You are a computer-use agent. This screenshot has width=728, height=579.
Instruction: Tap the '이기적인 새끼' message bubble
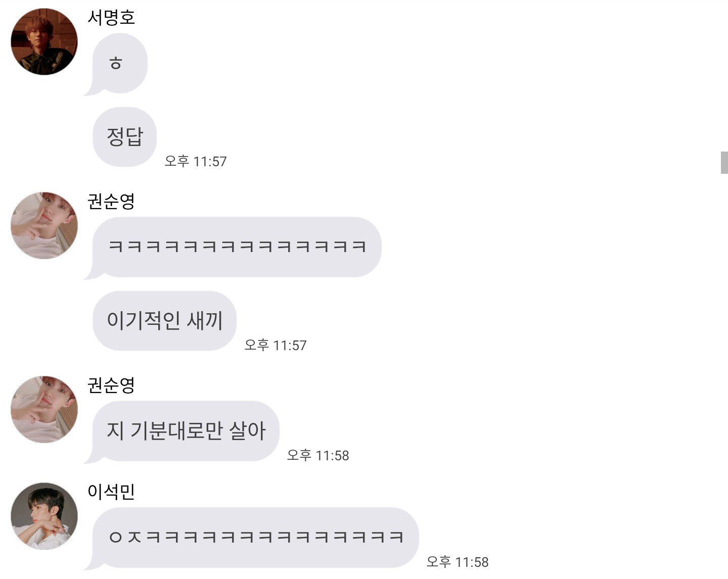tap(165, 321)
